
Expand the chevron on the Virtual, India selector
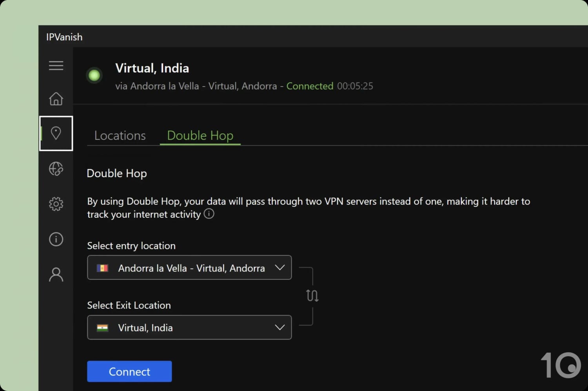point(279,328)
